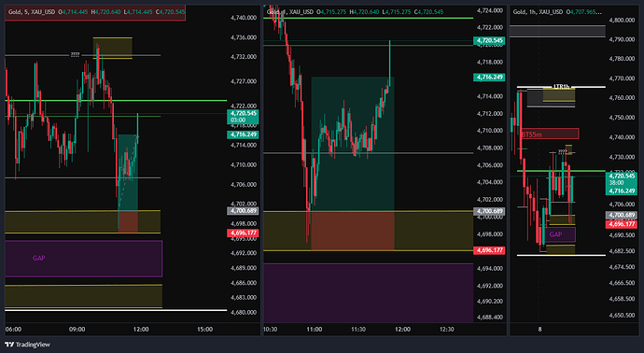Click 11:00 on the middle chart time axis

(315, 329)
